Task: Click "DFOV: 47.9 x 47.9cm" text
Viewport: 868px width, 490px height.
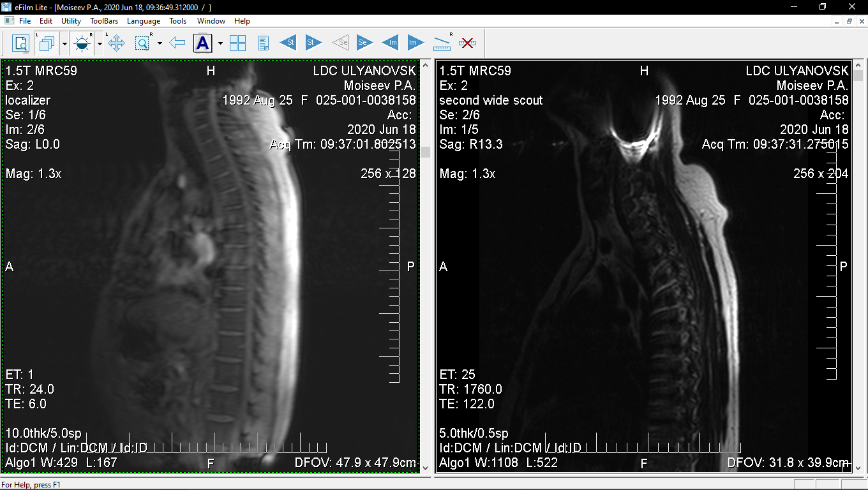Action: (355, 463)
